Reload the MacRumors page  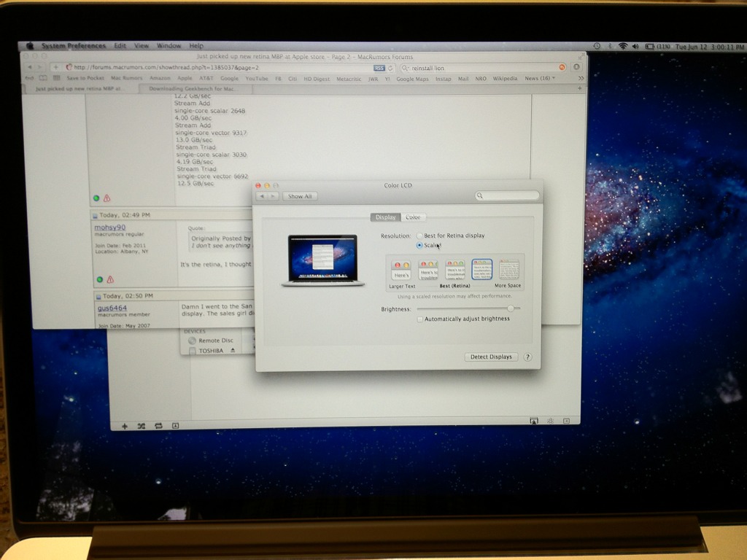click(x=390, y=68)
